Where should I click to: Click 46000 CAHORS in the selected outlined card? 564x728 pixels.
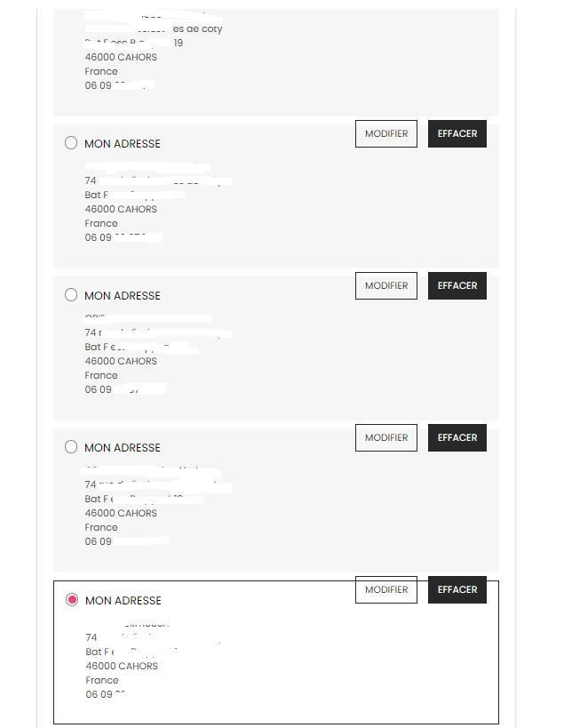coord(122,666)
